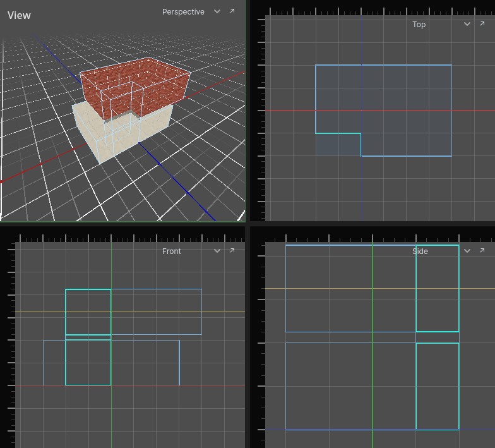Select the cyan highlighted upper brush in Front view
Image resolution: width=495 pixels, height=448 pixels.
[88, 312]
